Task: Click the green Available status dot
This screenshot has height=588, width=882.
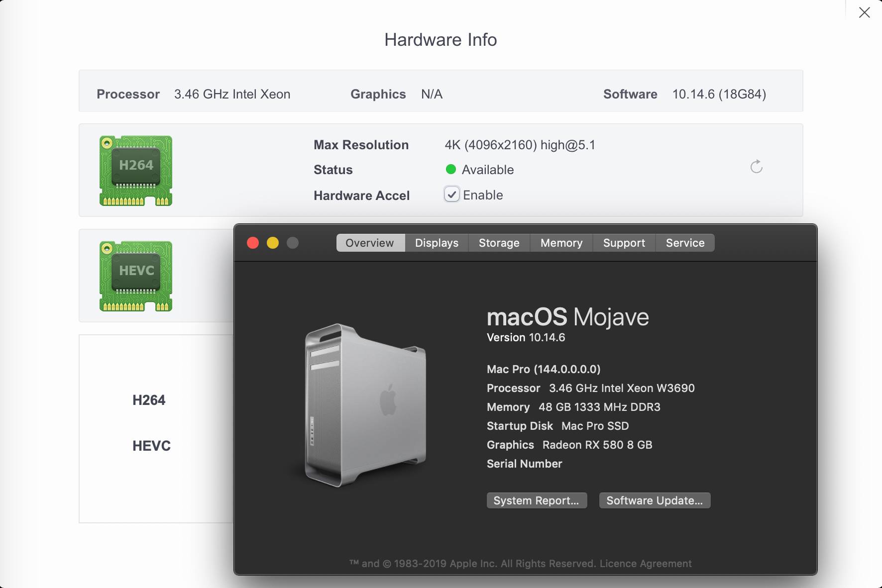Action: tap(451, 170)
